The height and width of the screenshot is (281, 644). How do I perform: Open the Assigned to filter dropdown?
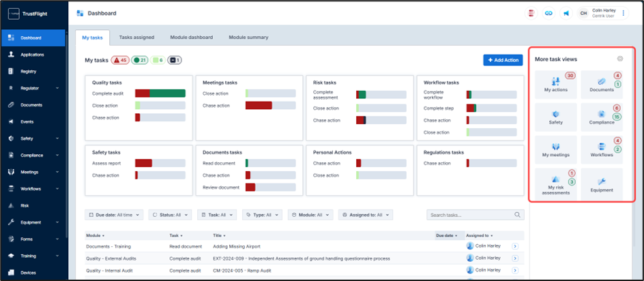pyautogui.click(x=366, y=215)
